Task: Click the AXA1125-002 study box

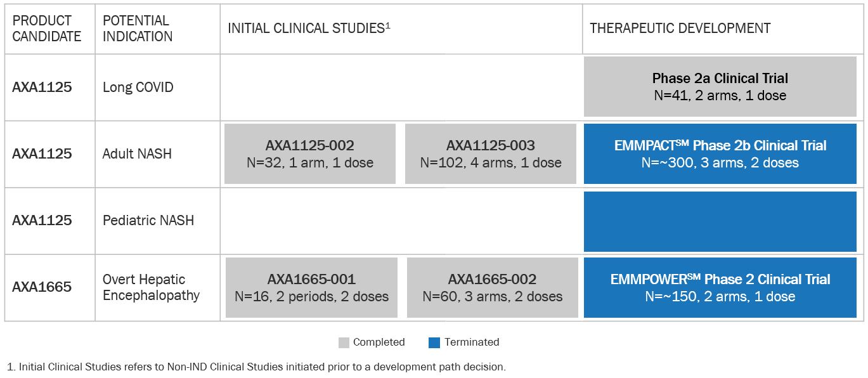Action: (x=309, y=154)
